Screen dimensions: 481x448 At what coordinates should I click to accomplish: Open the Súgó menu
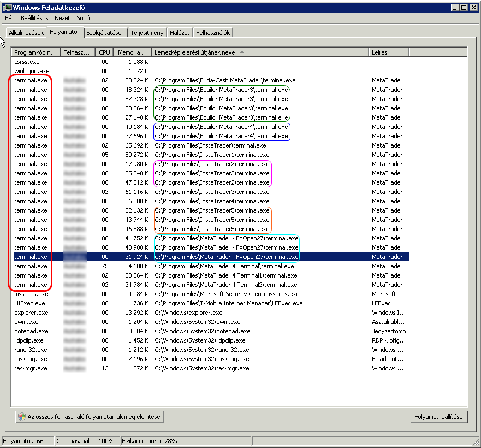(x=83, y=18)
